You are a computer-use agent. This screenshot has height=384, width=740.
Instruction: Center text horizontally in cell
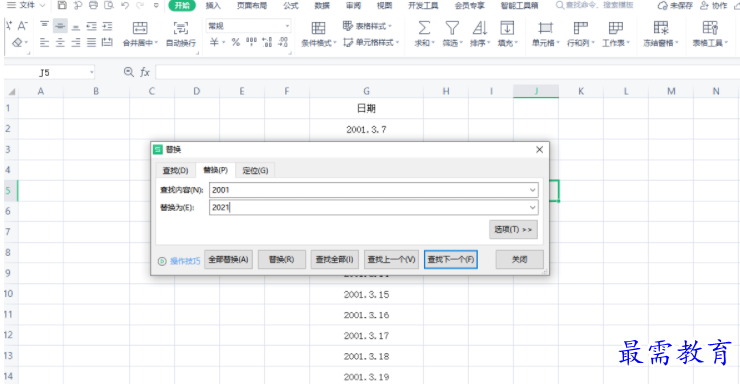click(x=60, y=42)
